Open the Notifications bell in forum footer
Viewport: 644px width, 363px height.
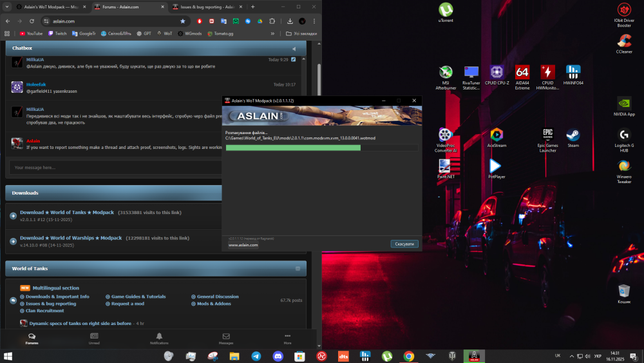pos(159,338)
